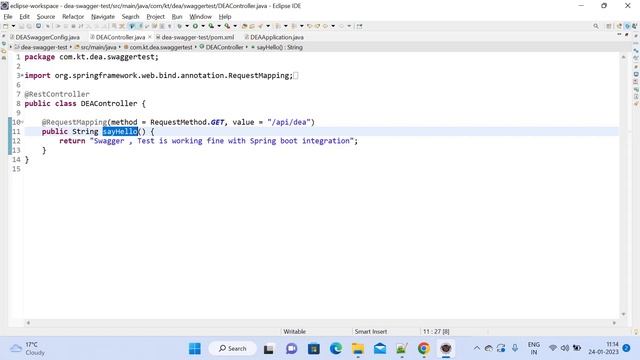
Task: Click Smart Insert in status bar
Action: point(371,331)
